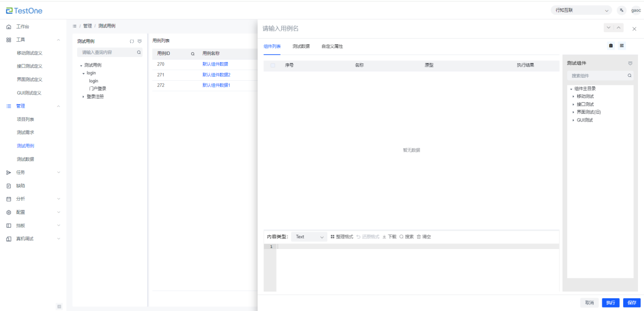Switch to the 测试数据 tab

tap(301, 46)
